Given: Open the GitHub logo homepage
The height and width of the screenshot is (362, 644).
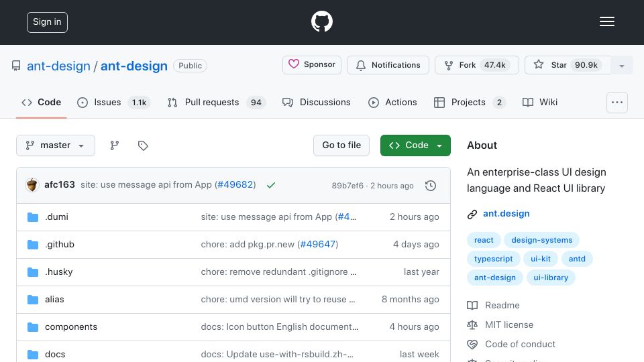Looking at the screenshot, I should tap(321, 21).
